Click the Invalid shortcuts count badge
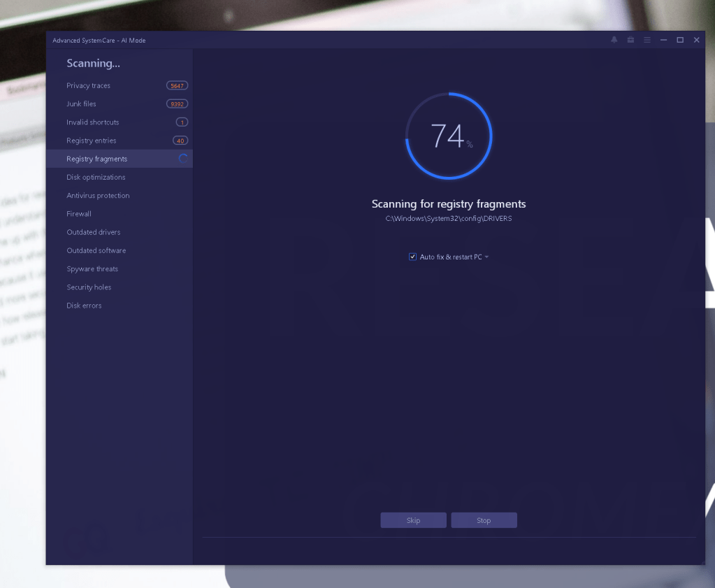This screenshot has width=715, height=588. (x=182, y=122)
